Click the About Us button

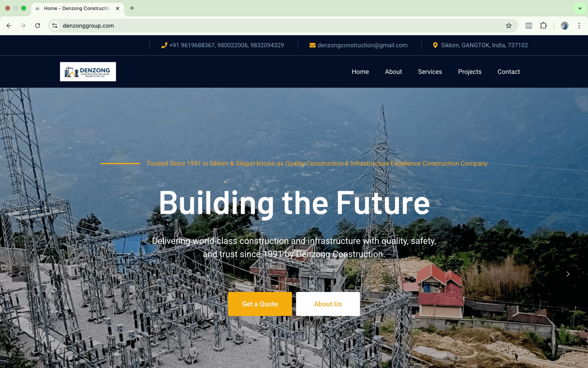tap(328, 304)
